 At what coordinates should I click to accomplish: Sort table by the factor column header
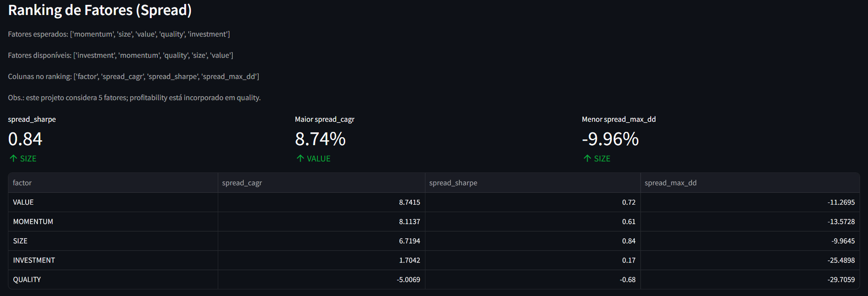pyautogui.click(x=113, y=183)
